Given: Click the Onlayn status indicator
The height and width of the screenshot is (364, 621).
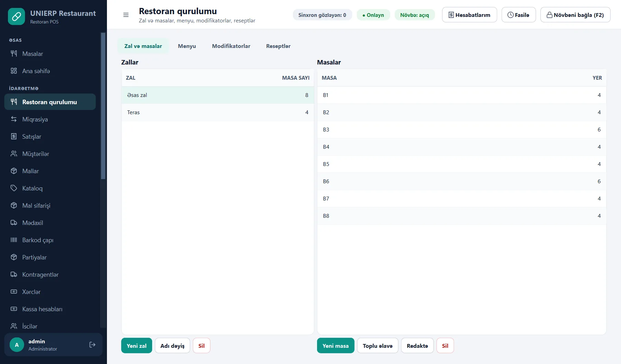Looking at the screenshot, I should point(373,15).
